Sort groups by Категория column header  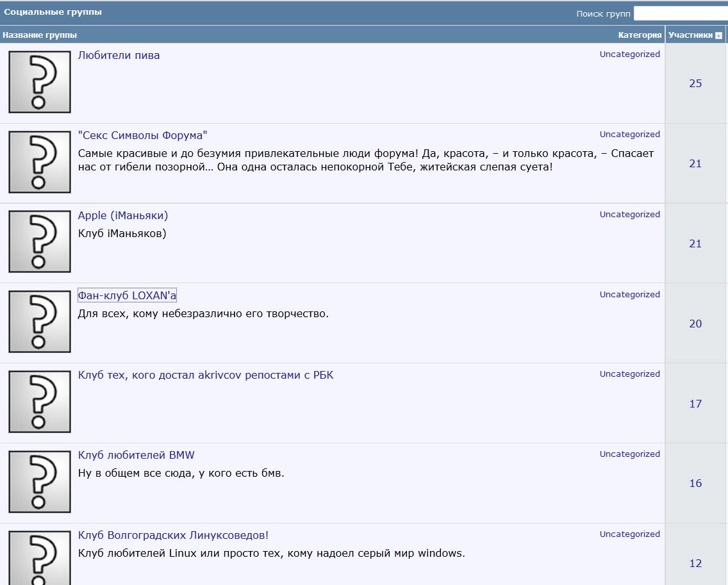pyautogui.click(x=639, y=35)
